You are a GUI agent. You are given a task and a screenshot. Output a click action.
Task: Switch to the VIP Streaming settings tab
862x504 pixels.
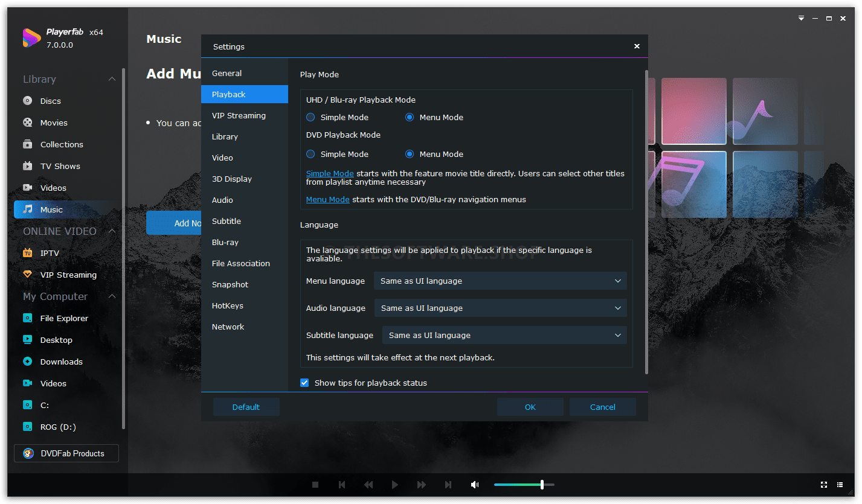tap(245, 116)
